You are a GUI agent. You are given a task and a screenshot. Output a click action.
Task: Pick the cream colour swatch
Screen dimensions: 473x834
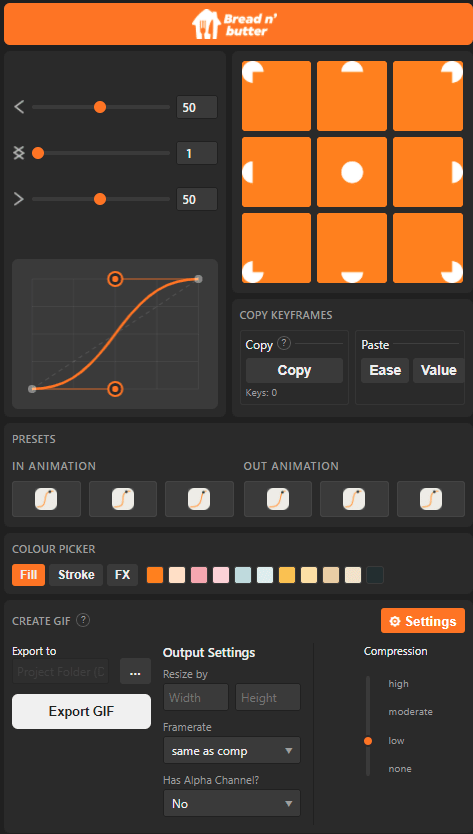[353, 575]
